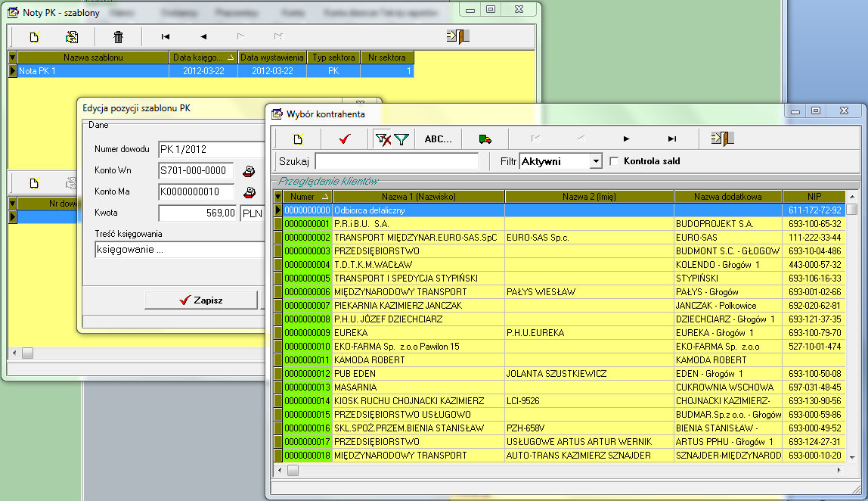Click exit door icon in Wybór kontrahenta
Screen dimensions: 868x501
point(722,138)
